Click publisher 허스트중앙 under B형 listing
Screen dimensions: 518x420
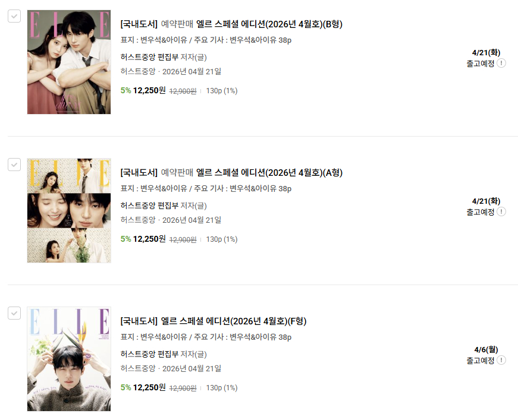point(138,71)
